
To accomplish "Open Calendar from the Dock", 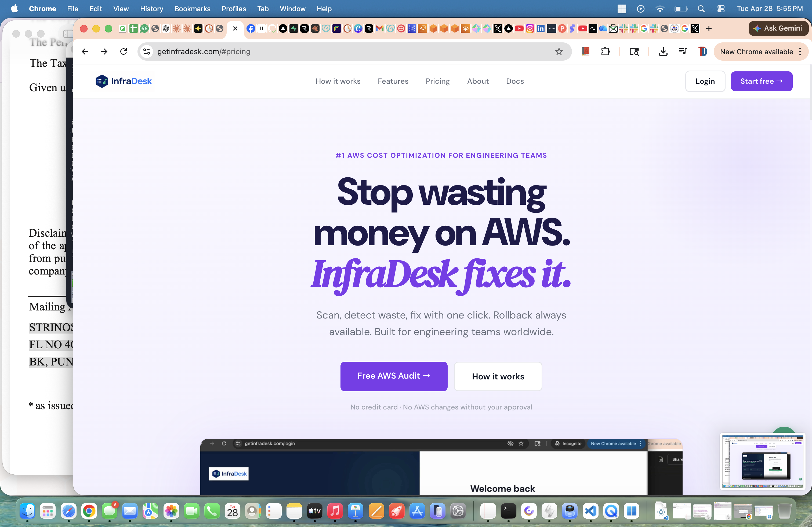I will (232, 511).
